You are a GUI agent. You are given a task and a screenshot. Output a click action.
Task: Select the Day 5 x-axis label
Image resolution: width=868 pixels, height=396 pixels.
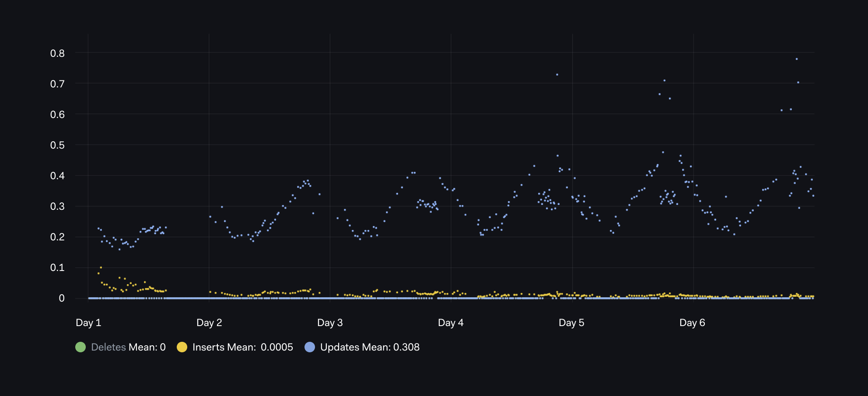571,323
